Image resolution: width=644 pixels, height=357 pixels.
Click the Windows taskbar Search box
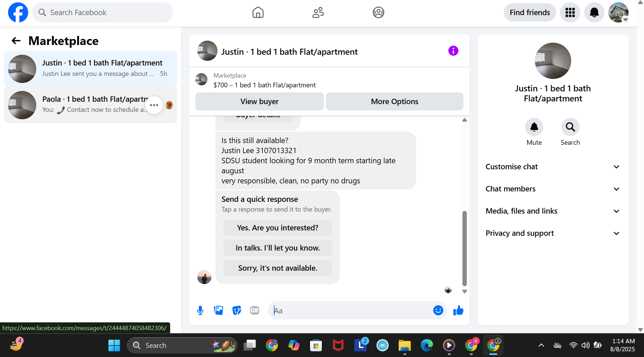click(x=182, y=345)
